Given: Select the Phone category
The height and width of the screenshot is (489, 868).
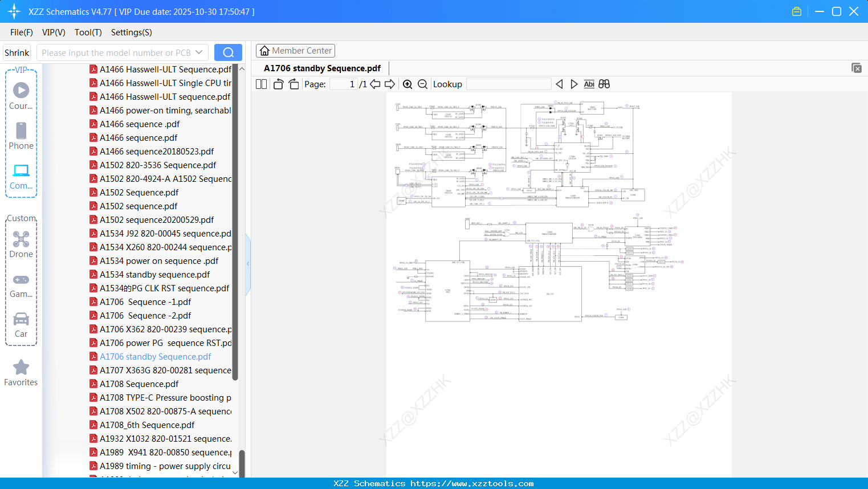Looking at the screenshot, I should (x=21, y=136).
